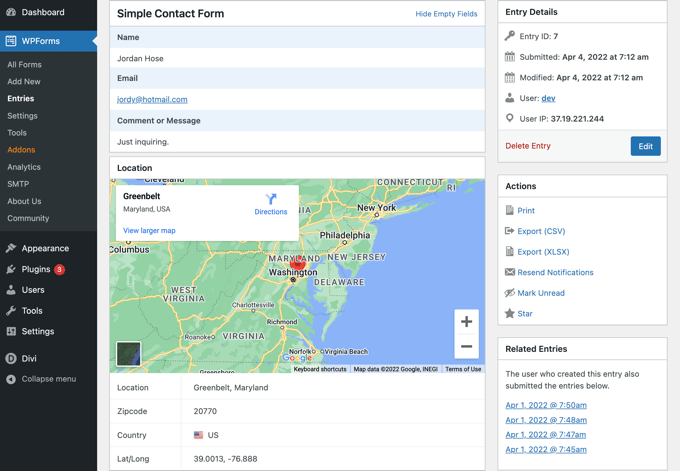Viewport: 680px width, 471px height.
Task: Open jordy@hotmail.com email link
Action: pyautogui.click(x=152, y=100)
